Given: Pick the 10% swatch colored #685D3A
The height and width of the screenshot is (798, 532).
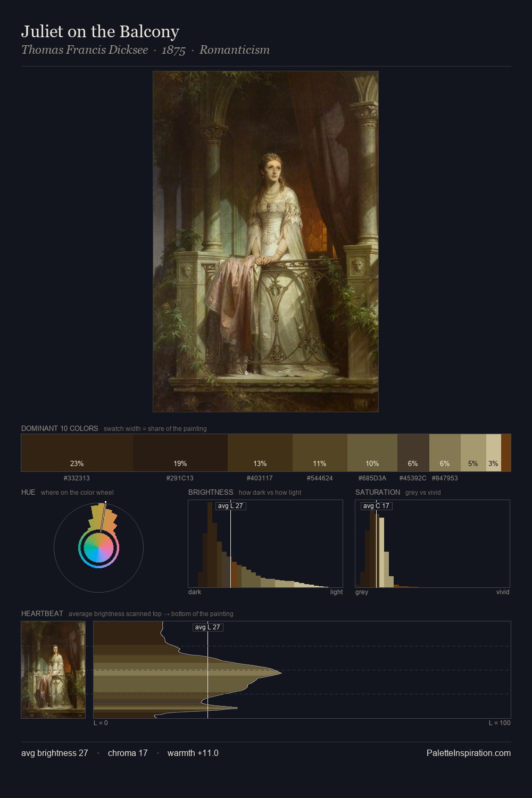Looking at the screenshot, I should 372,453.
